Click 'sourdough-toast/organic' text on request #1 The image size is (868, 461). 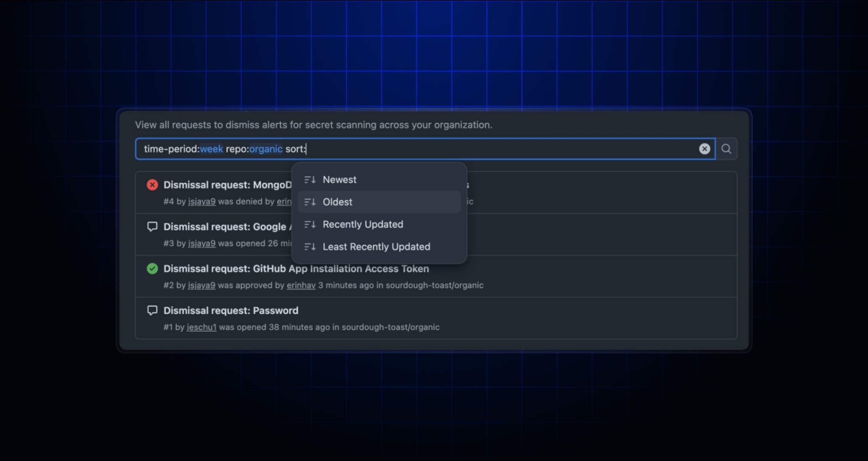click(x=391, y=327)
